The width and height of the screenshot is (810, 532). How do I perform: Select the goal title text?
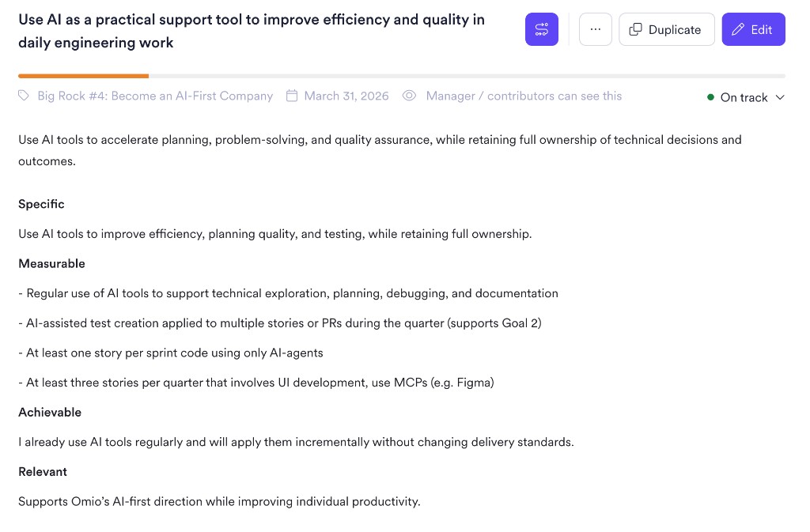[252, 29]
